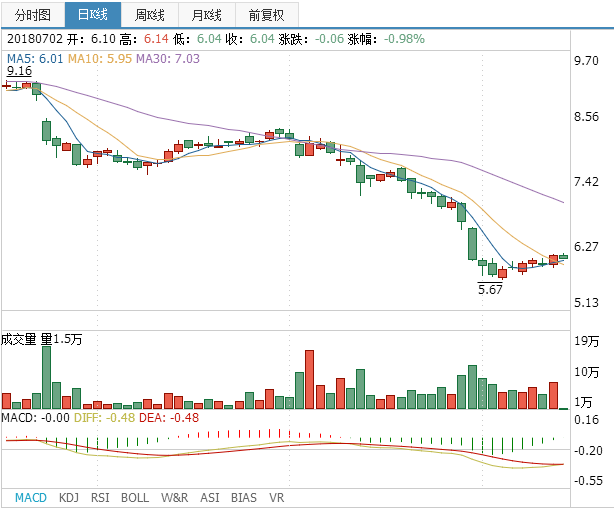Click the 前复权 tab

click(267, 15)
